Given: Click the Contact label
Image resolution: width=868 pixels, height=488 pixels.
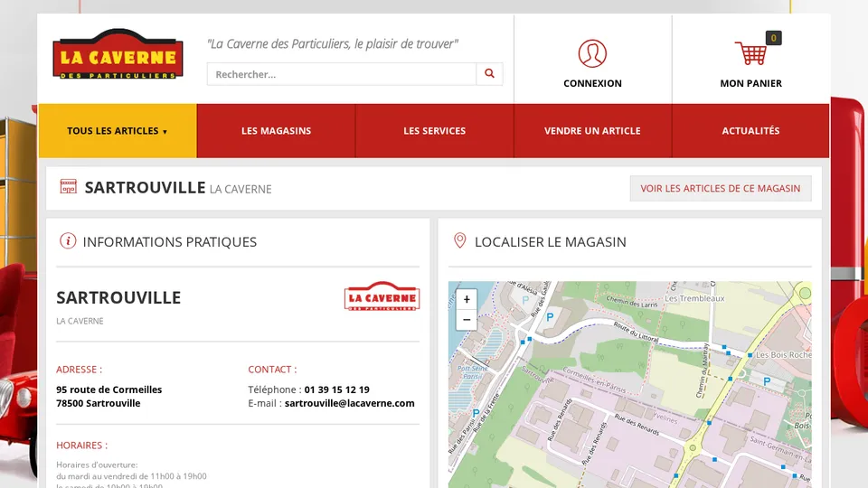Looking at the screenshot, I should (272, 370).
